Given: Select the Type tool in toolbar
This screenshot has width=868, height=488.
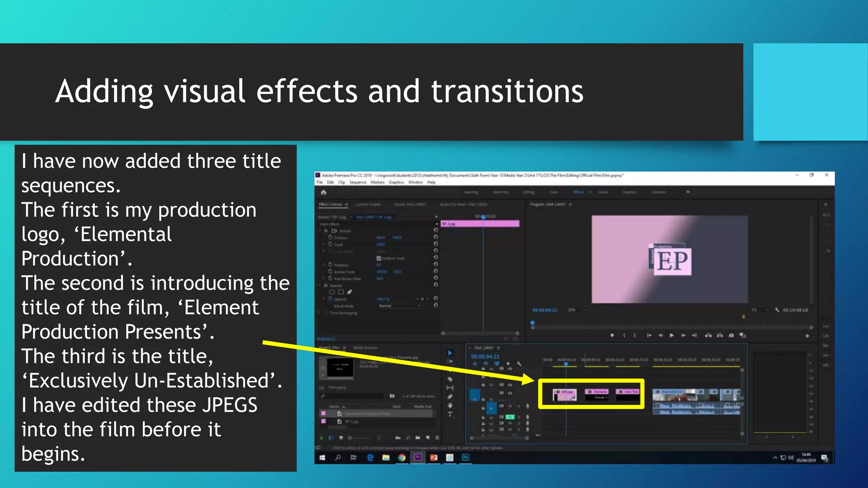Looking at the screenshot, I should click(450, 414).
